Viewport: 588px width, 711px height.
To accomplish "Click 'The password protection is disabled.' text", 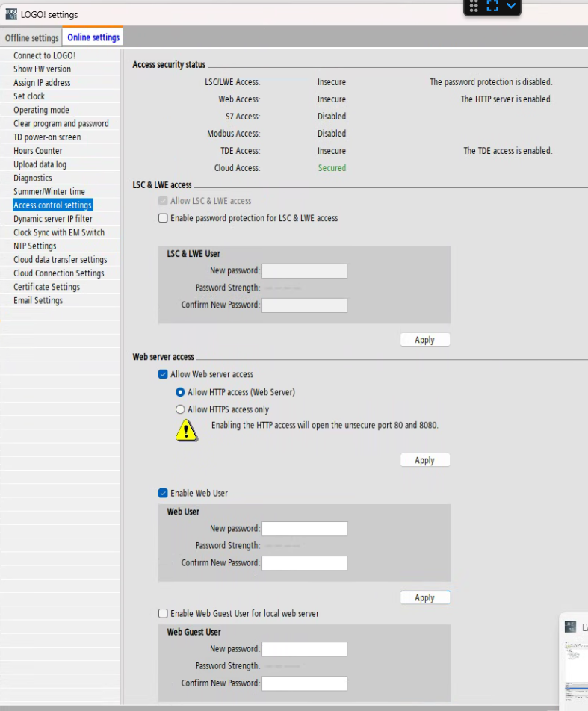I will pos(491,82).
